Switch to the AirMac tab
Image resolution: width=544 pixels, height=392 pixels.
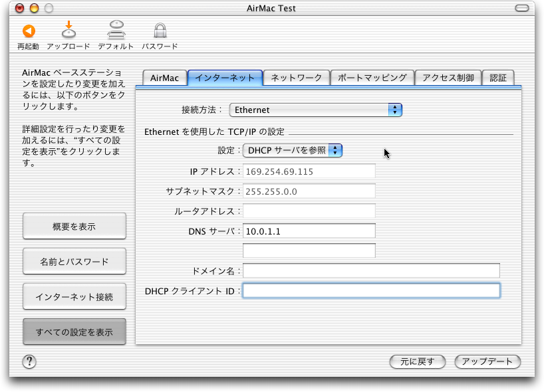164,78
